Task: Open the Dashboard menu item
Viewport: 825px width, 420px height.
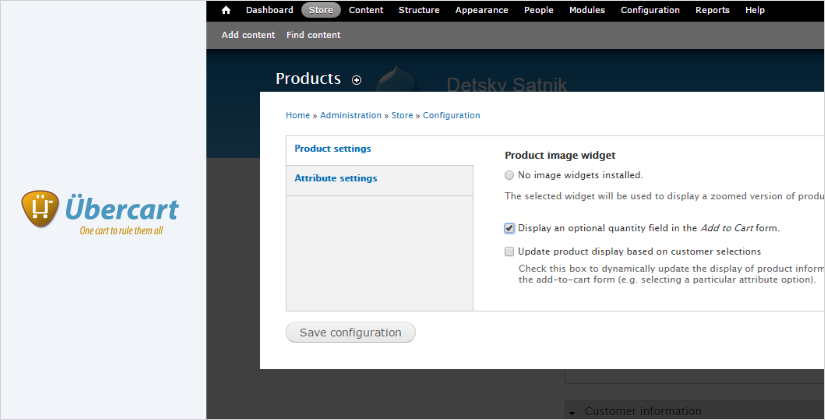Action: click(269, 10)
